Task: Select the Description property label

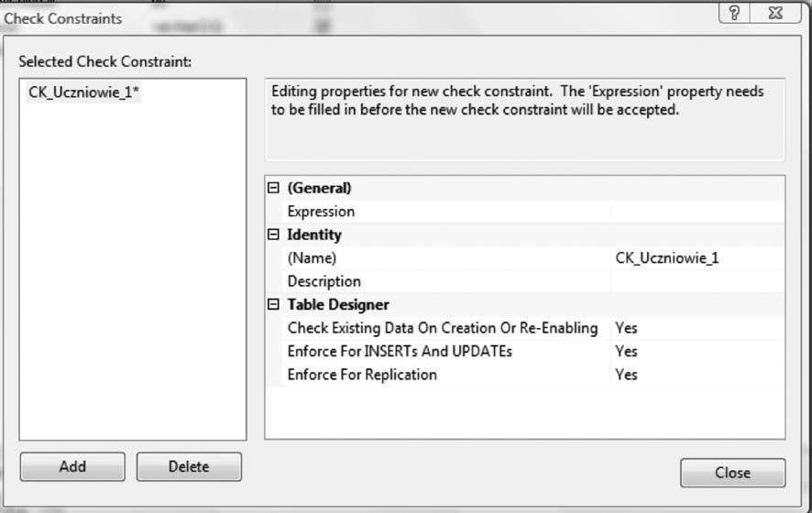Action: pos(324,281)
